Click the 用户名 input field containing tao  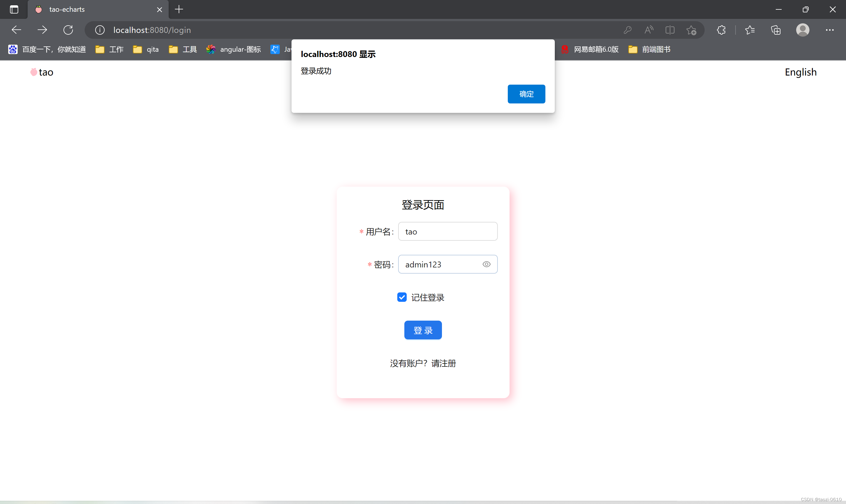point(448,231)
